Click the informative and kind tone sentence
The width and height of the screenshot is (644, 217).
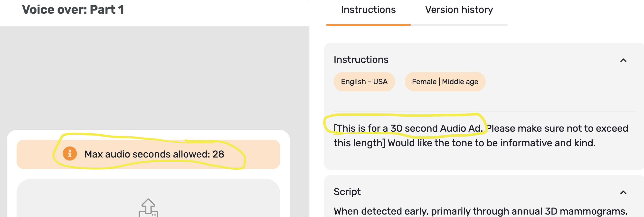coord(492,143)
